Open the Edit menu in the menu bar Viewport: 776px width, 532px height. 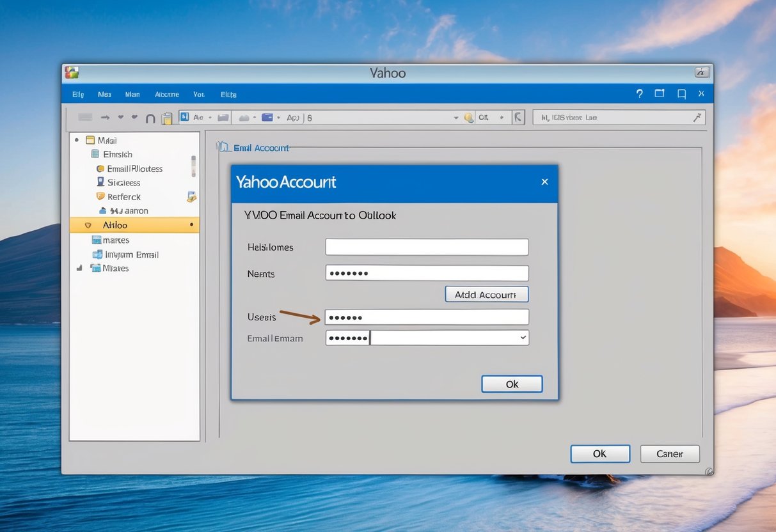point(77,93)
